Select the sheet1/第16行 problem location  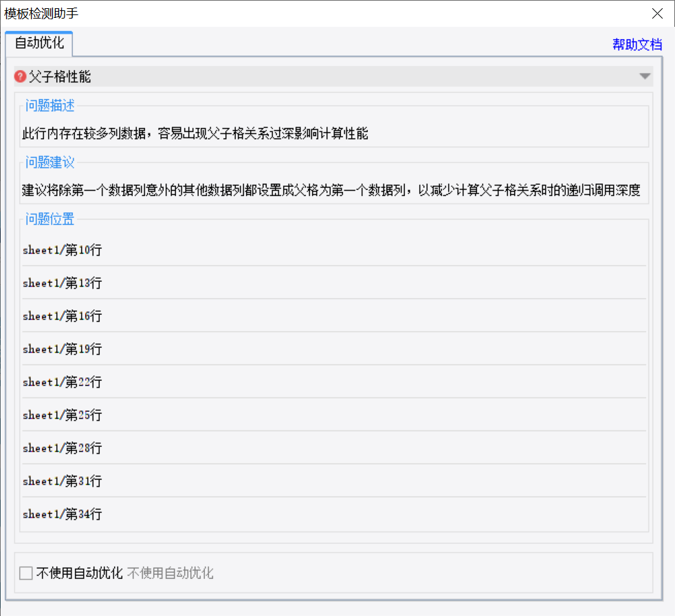[62, 316]
